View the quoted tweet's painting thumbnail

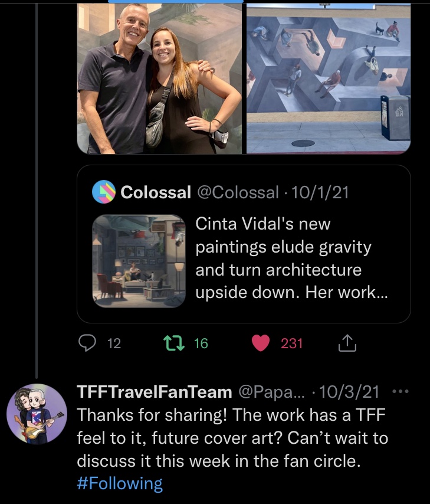(x=139, y=261)
